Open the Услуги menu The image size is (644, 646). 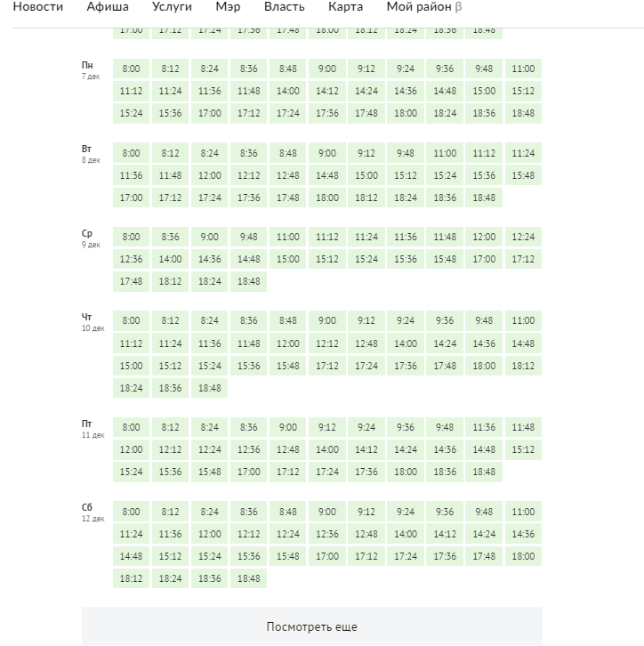pyautogui.click(x=172, y=7)
